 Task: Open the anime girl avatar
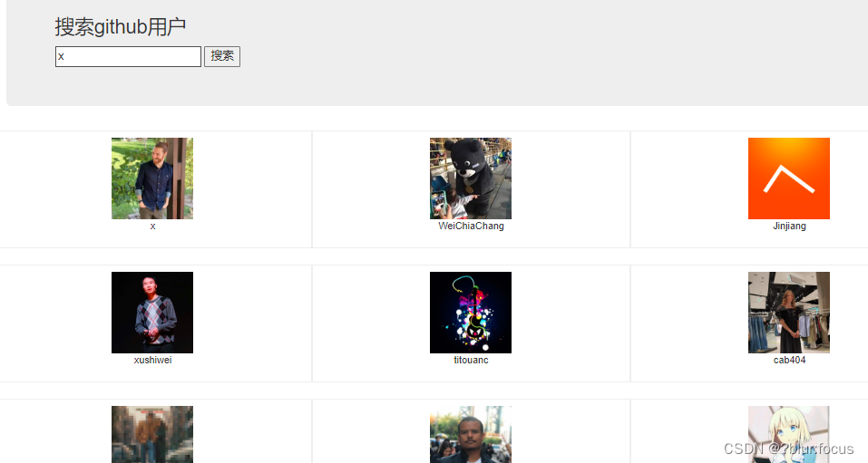789,434
